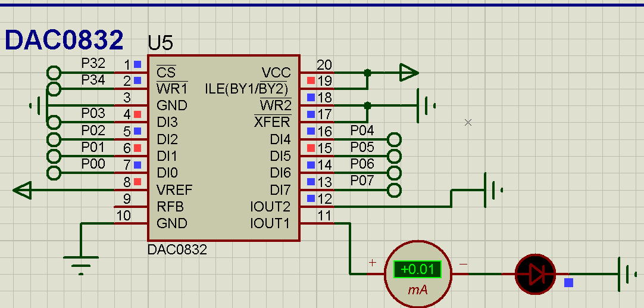Click pin number 9
Image resolution: width=644 pixels, height=308 pixels.
coord(127,198)
